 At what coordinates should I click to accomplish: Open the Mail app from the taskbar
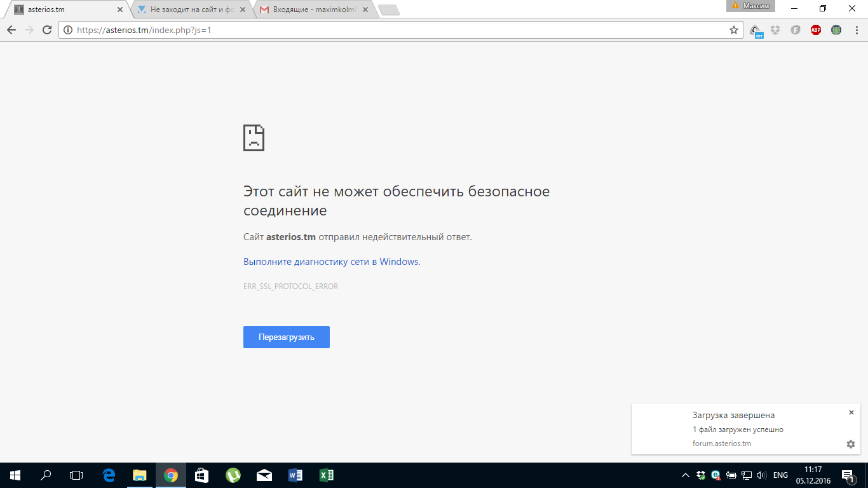pyautogui.click(x=264, y=475)
